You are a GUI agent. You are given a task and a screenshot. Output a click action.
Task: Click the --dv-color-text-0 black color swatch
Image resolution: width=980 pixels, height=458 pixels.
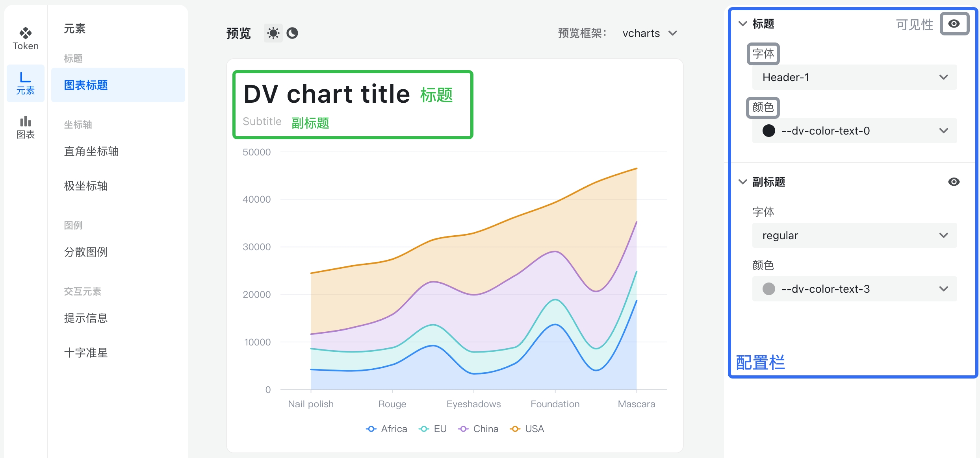pos(768,131)
